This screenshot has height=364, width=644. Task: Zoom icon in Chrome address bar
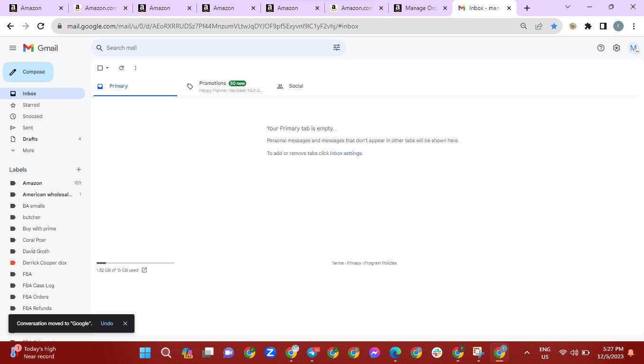click(524, 27)
